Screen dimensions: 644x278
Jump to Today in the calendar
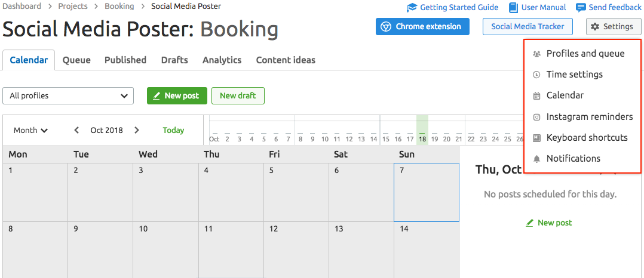(x=173, y=130)
